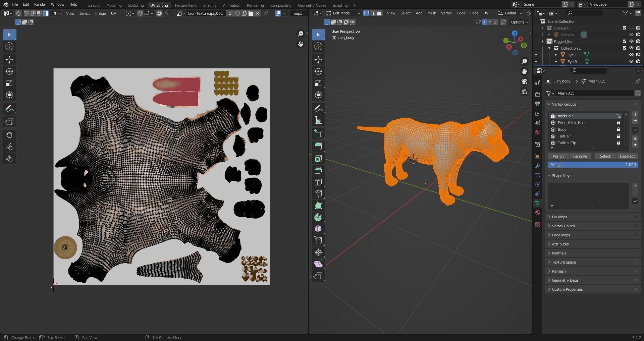The image size is (644, 341).
Task: Hide Rigged_lion collection in viewport
Action: pos(631,41)
